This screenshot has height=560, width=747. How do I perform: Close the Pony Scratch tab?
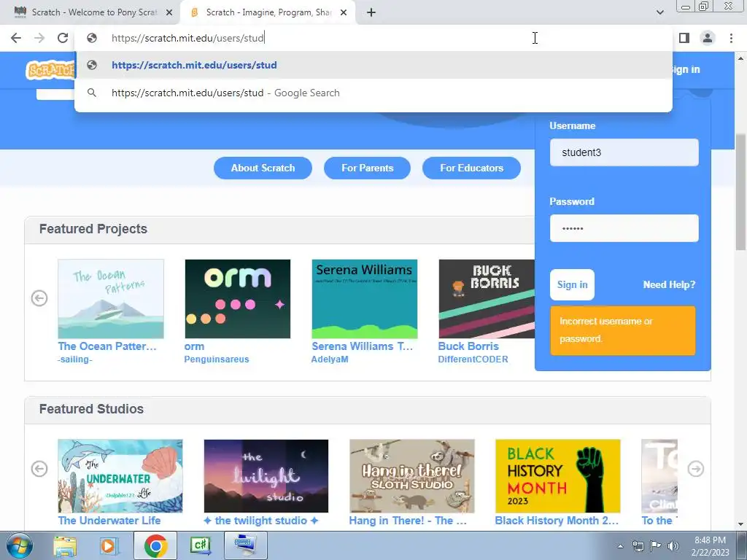[x=169, y=12]
